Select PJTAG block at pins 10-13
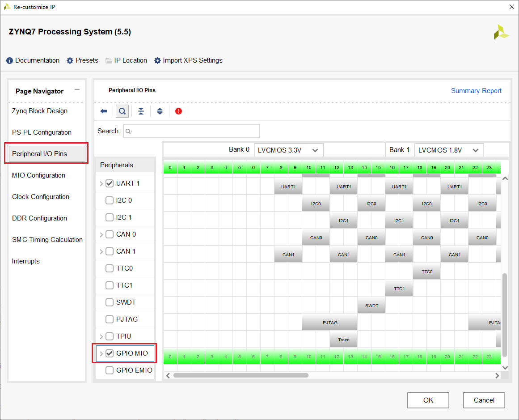The width and height of the screenshot is (519, 420). click(329, 322)
